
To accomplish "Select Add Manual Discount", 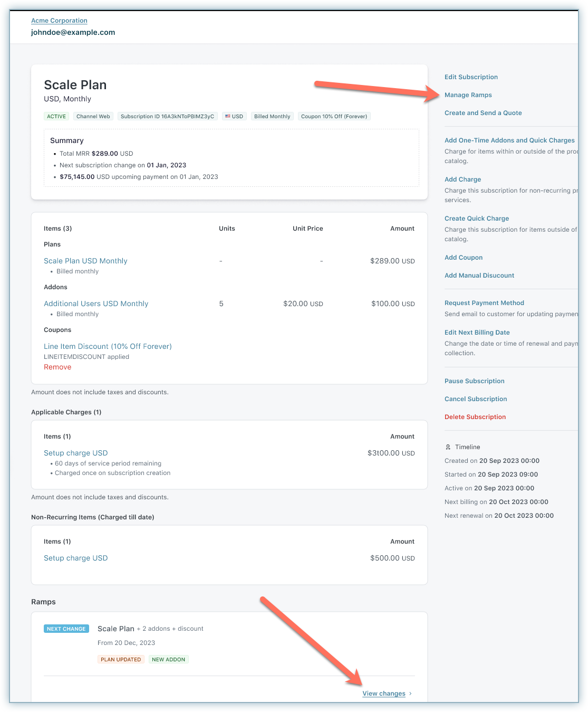I will 479,276.
